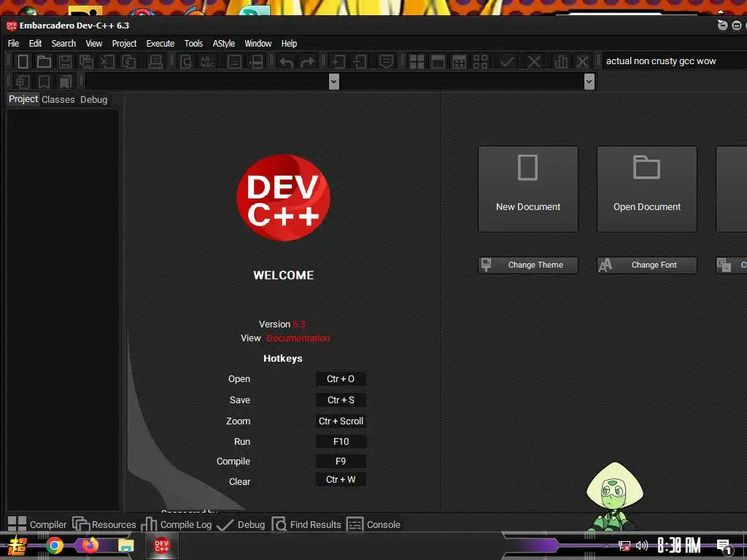Image resolution: width=747 pixels, height=560 pixels.
Task: Open the Window menu
Action: (258, 43)
